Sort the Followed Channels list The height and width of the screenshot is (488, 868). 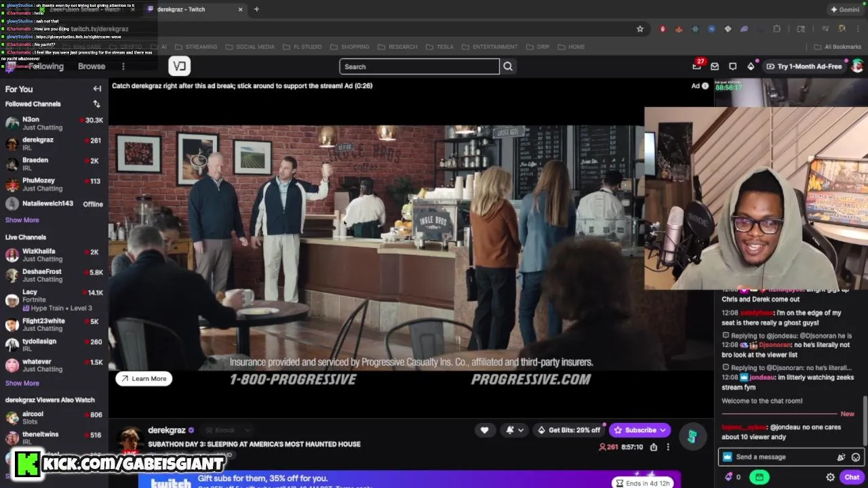tap(96, 104)
